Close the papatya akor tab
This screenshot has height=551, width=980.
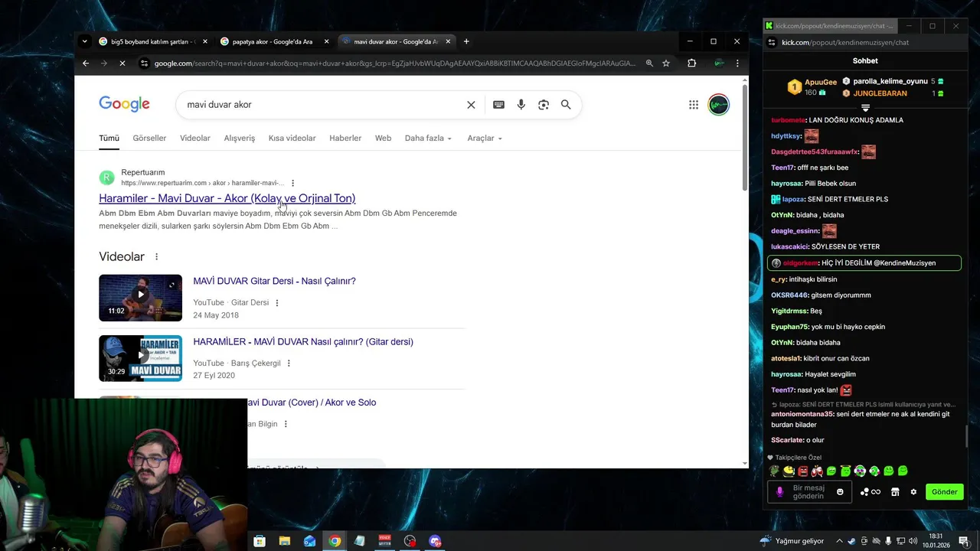(327, 41)
